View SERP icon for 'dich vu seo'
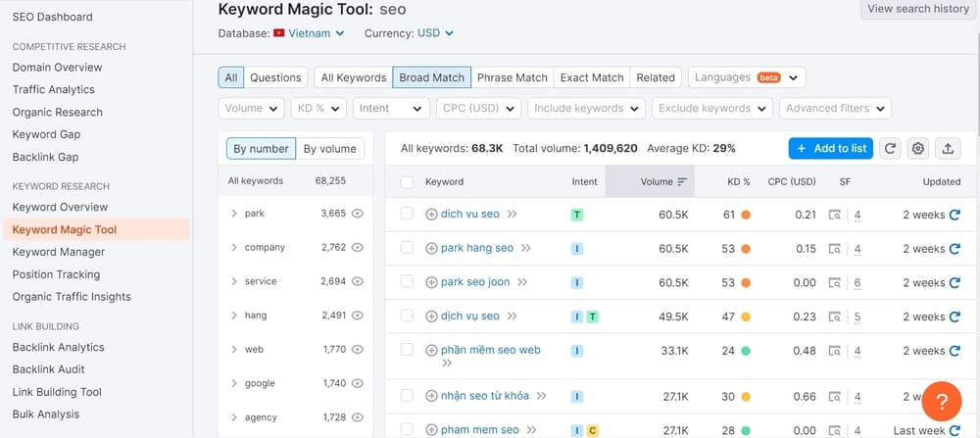980x438 pixels. pos(834,215)
